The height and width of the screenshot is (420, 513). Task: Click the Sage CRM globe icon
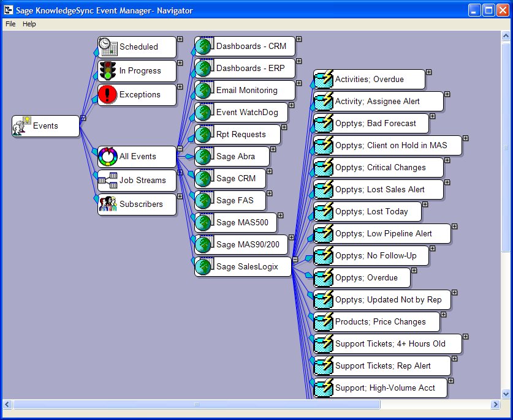pyautogui.click(x=205, y=178)
